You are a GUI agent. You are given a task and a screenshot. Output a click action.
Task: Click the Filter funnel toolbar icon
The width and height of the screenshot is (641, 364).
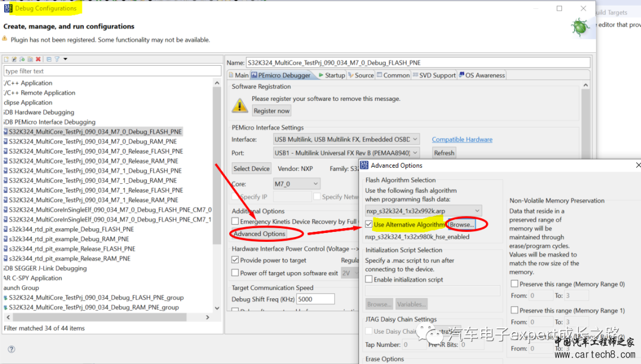point(57,59)
